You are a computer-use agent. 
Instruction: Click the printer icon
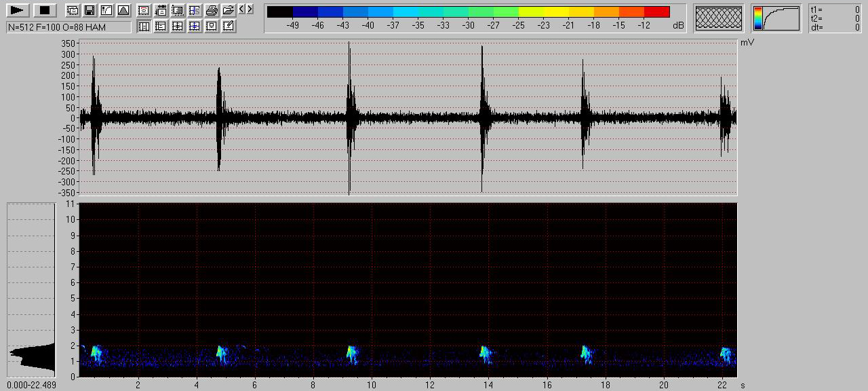212,10
